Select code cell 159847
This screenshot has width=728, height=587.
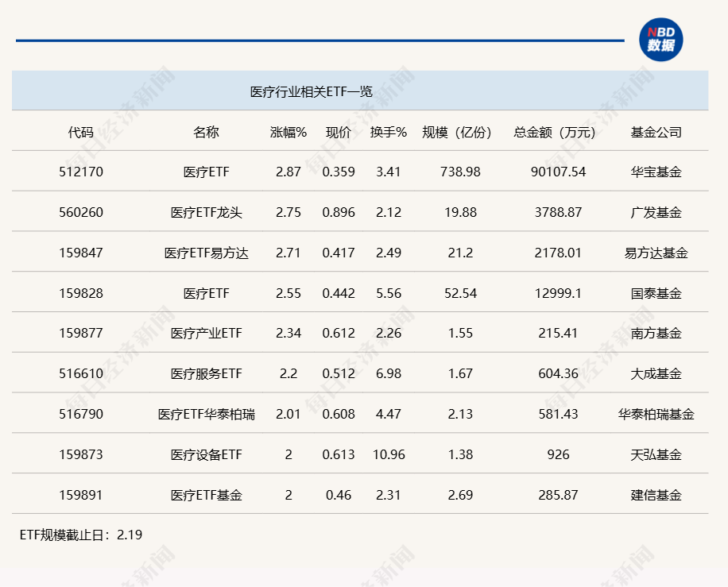pos(81,253)
